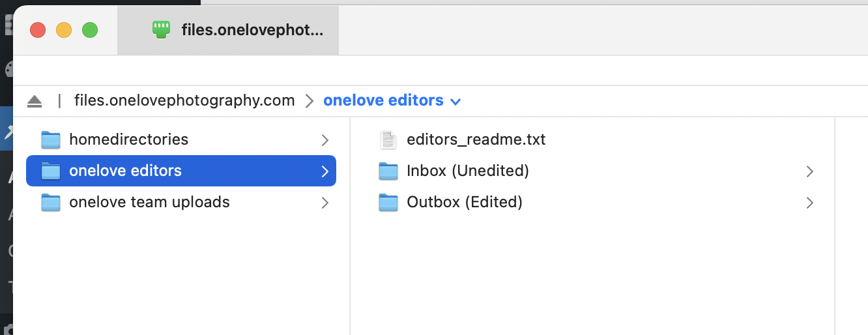Expand homedirectories using its chevron
868x335 pixels.
325,139
